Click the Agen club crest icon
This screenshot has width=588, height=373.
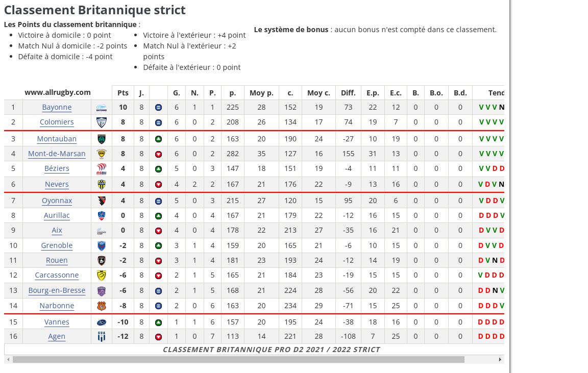(x=102, y=336)
